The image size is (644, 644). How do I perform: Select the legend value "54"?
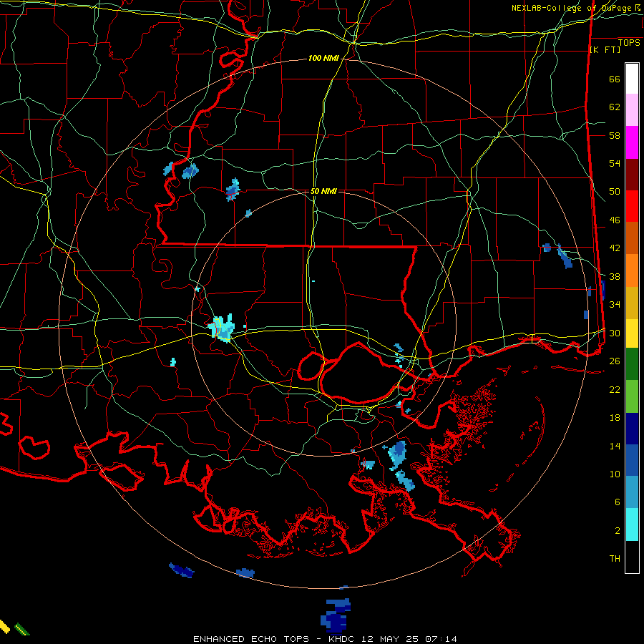point(615,163)
